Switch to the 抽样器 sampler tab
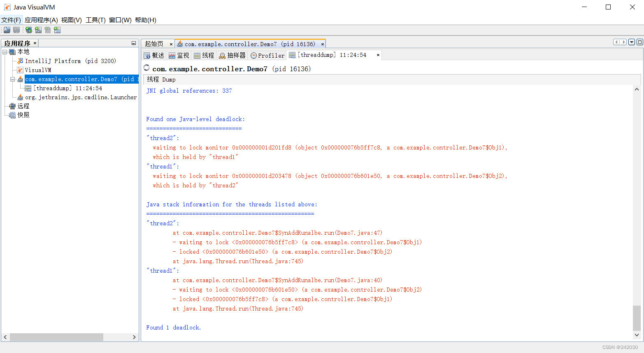The width and height of the screenshot is (644, 353). pyautogui.click(x=232, y=55)
